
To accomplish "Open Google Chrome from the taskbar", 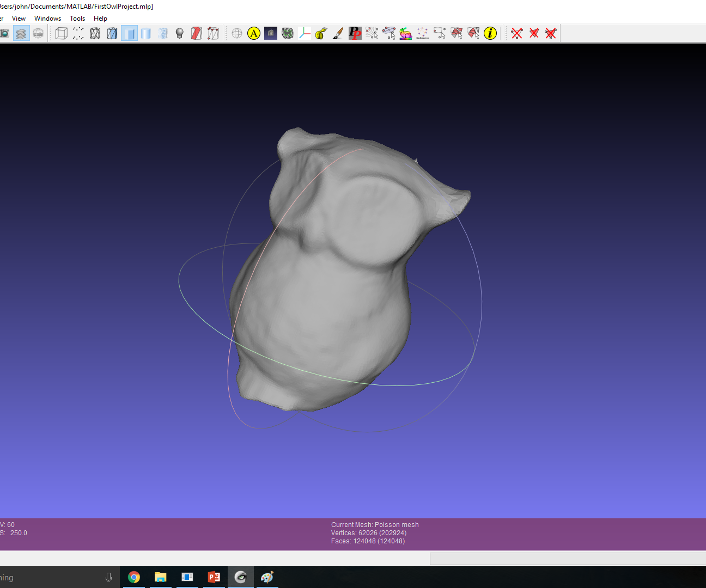I will (x=134, y=577).
